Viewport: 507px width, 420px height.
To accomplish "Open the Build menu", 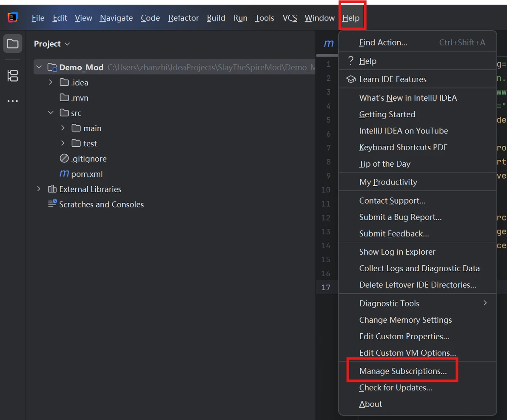I will 216,18.
